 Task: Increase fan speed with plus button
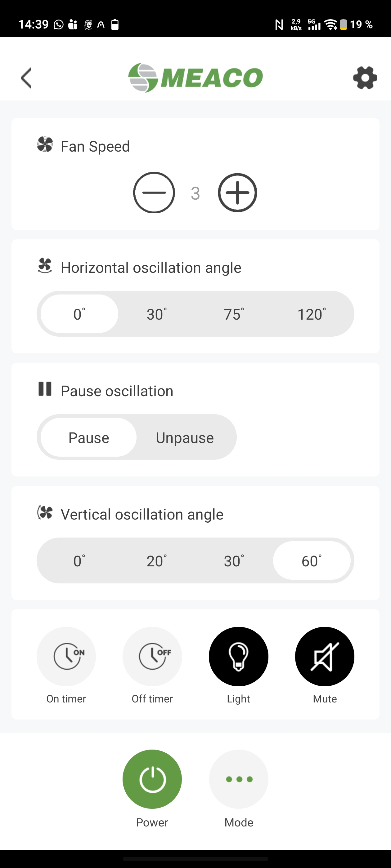[237, 193]
